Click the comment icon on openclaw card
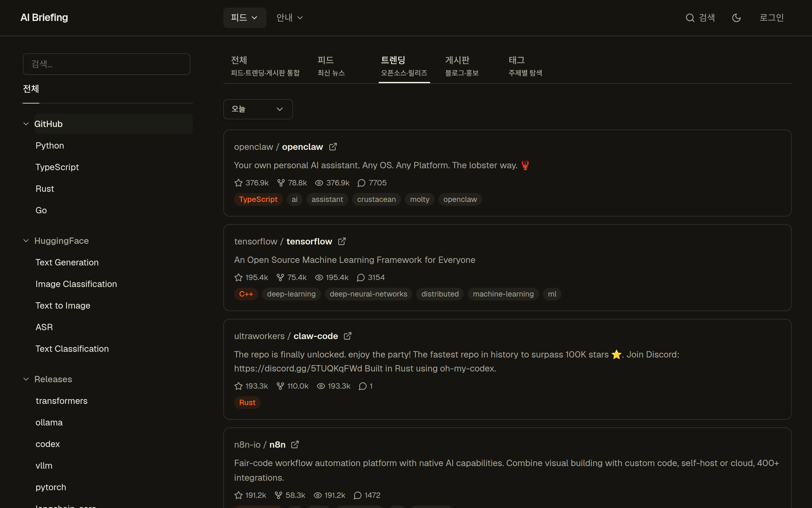The height and width of the screenshot is (508, 812). point(361,183)
